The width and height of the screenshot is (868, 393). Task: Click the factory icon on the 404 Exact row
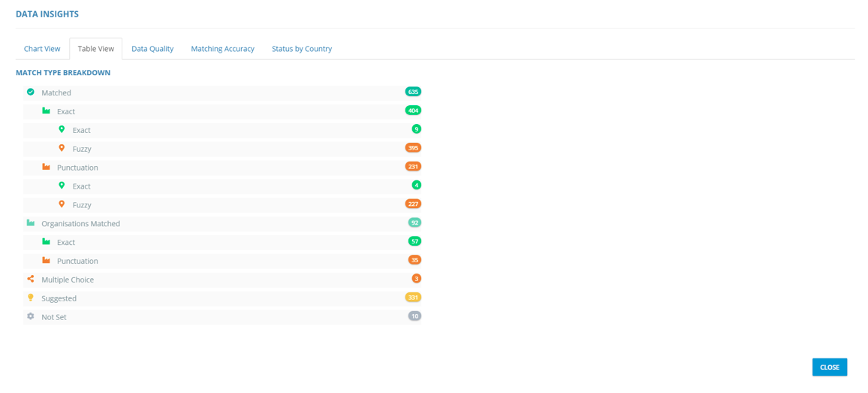pos(47,110)
